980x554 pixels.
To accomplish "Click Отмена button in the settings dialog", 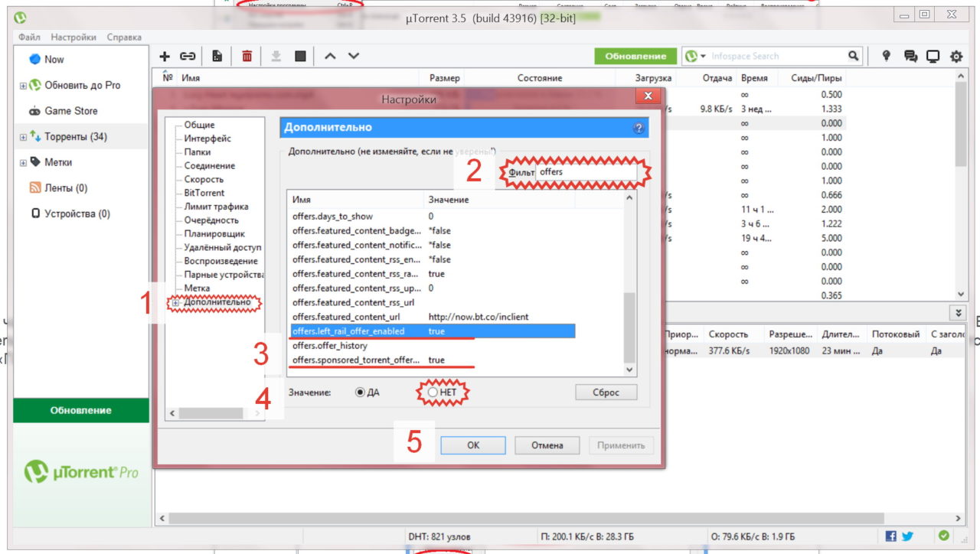I will point(547,445).
